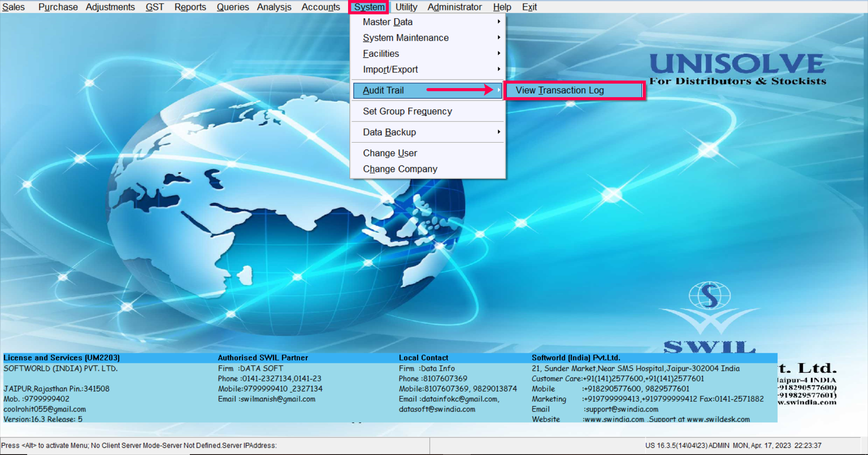Viewport: 868px width, 455px height.
Task: Click Firm :Data Info text
Action: 426,368
